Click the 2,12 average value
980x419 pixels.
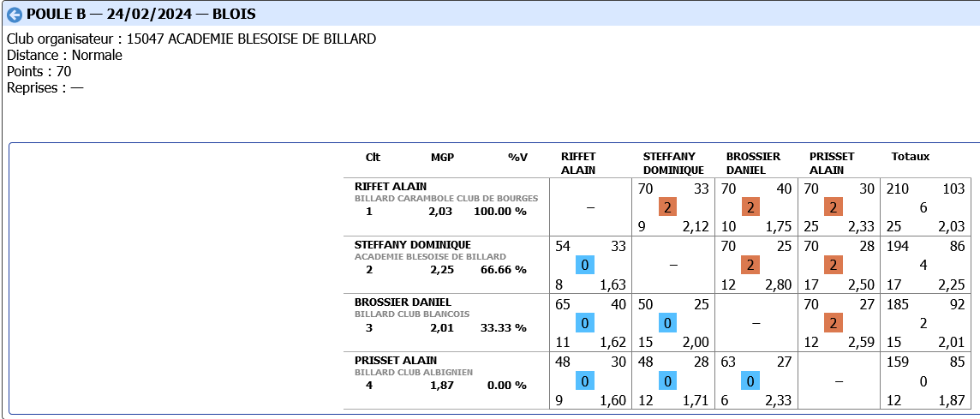696,227
